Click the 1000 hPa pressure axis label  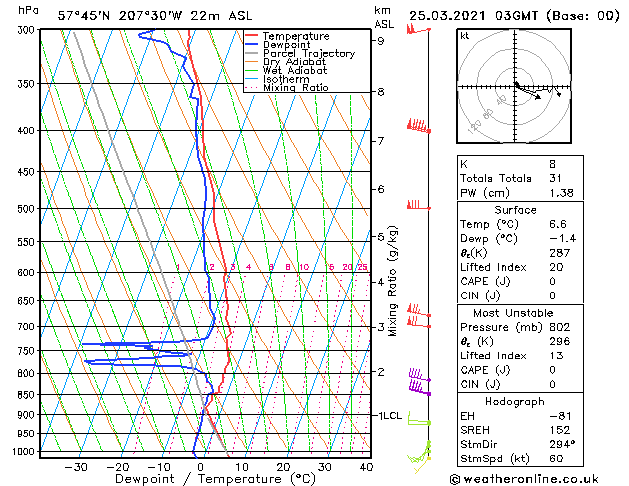pyautogui.click(x=24, y=452)
